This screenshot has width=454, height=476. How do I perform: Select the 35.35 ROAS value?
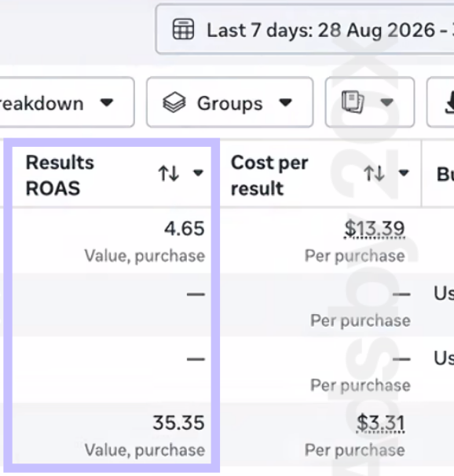click(x=178, y=423)
